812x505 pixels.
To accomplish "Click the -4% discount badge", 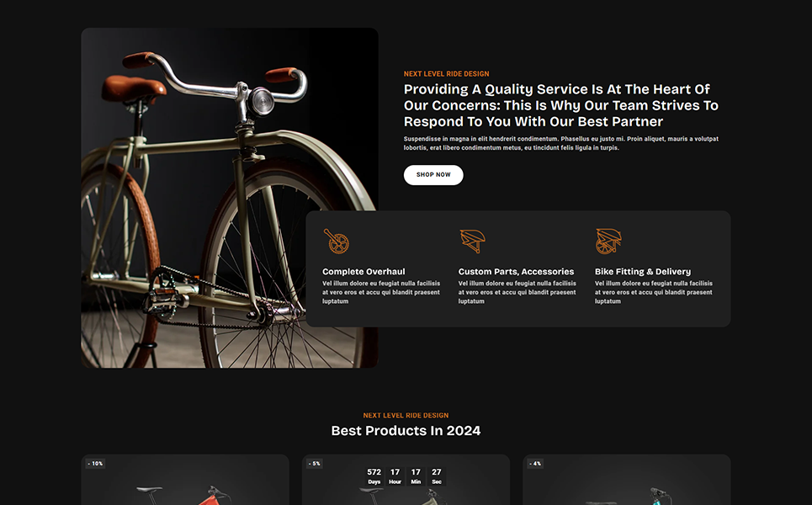I will (536, 464).
